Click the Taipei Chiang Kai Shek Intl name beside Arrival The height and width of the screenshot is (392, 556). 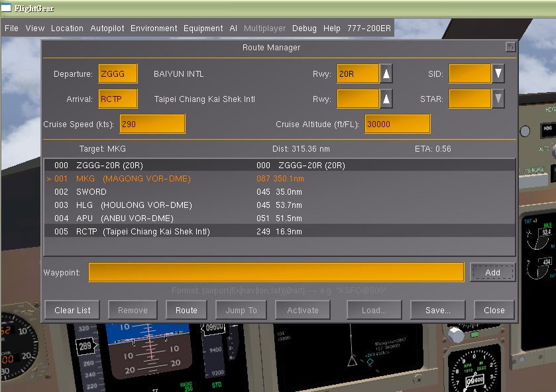tap(205, 99)
